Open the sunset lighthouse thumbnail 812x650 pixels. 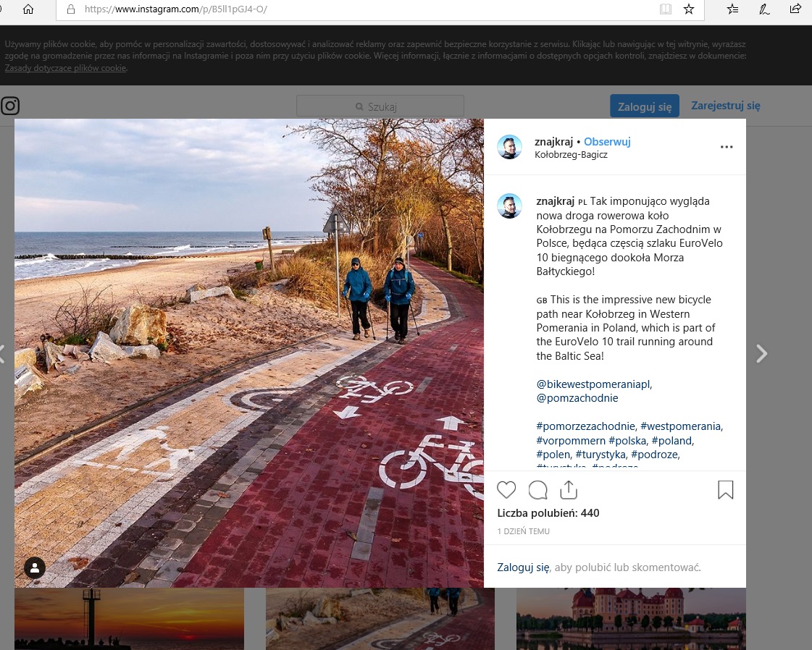[x=129, y=618]
